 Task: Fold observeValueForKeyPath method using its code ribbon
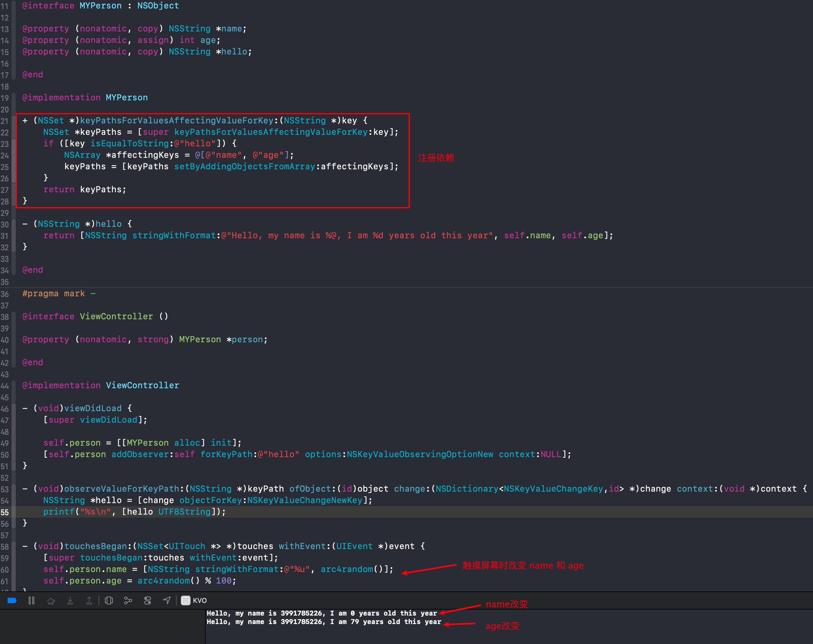pyautogui.click(x=14, y=506)
